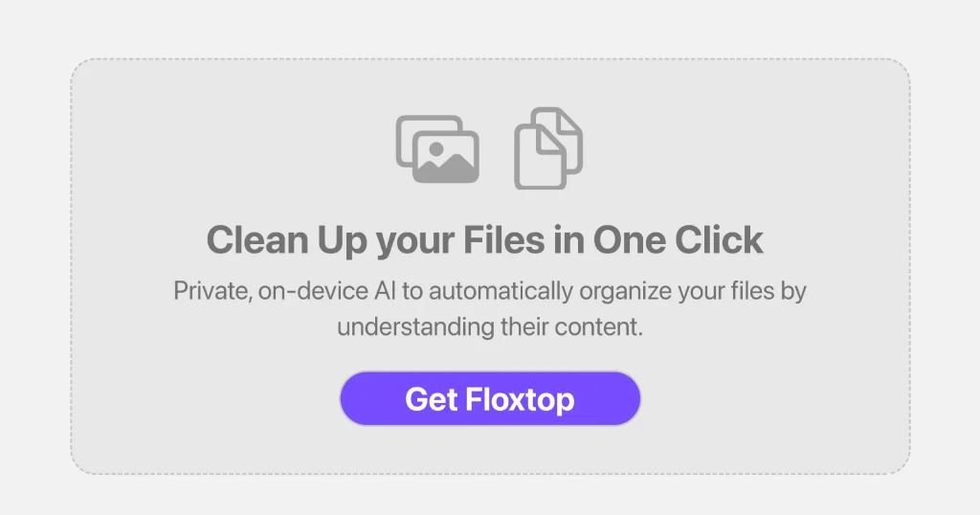This screenshot has width=980, height=515.
Task: Click the mountain shape in image icon
Action: point(446,168)
